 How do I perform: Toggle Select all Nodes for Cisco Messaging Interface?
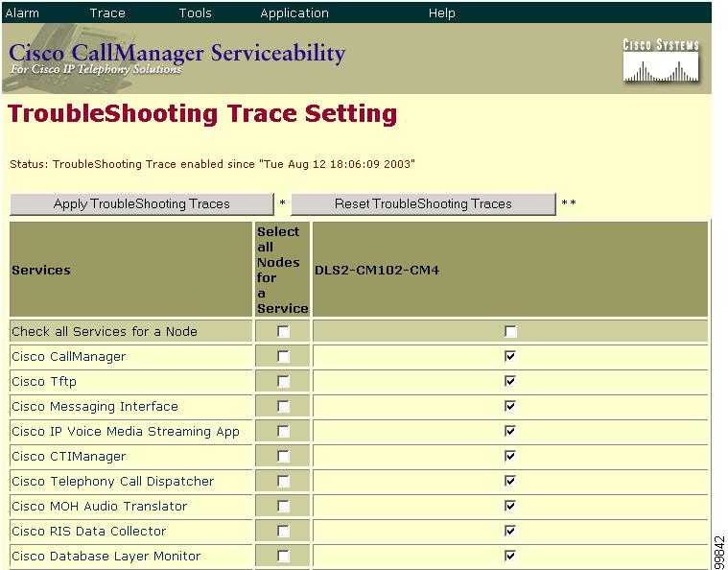click(x=283, y=407)
